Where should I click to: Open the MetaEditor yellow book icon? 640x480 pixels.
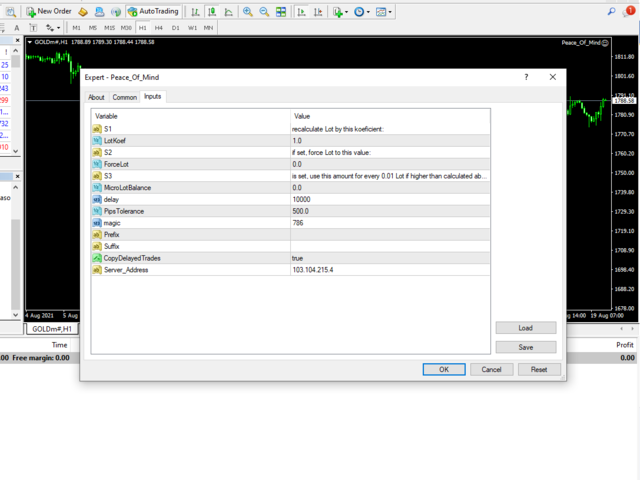tap(83, 12)
